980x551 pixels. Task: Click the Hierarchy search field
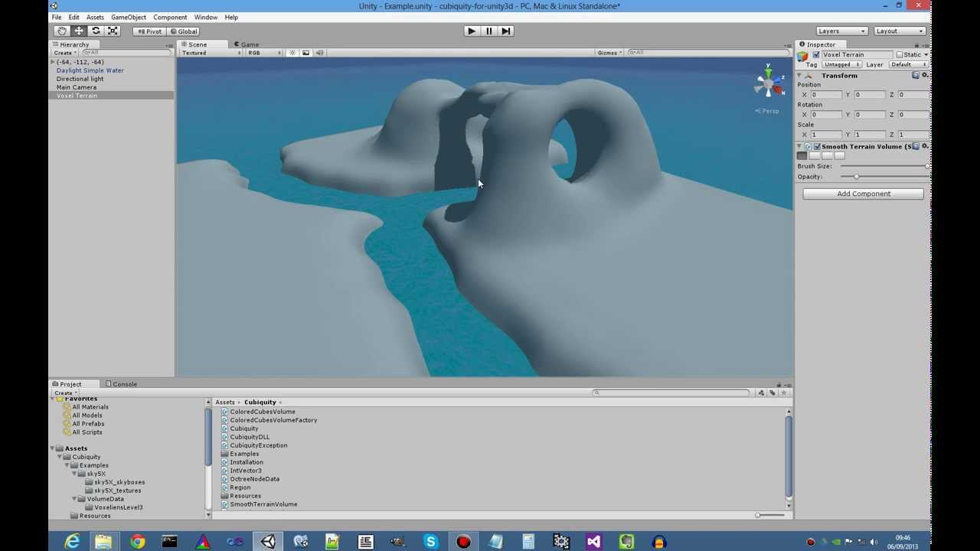click(x=126, y=53)
